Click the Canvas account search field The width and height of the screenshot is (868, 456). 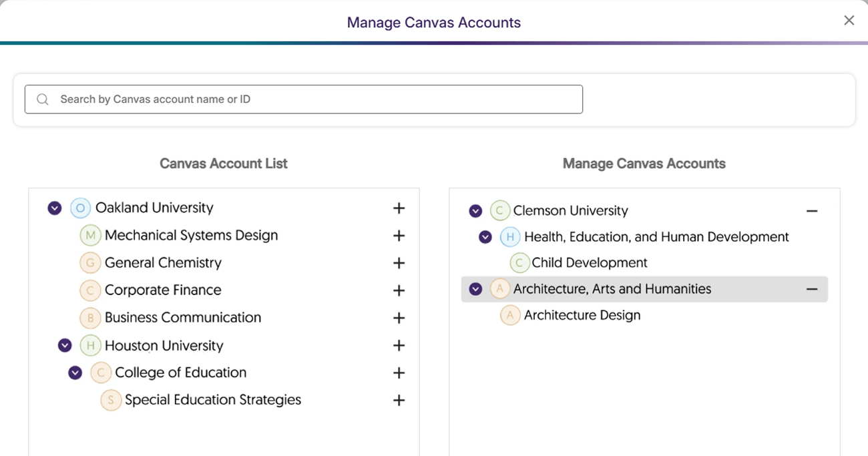[304, 99]
